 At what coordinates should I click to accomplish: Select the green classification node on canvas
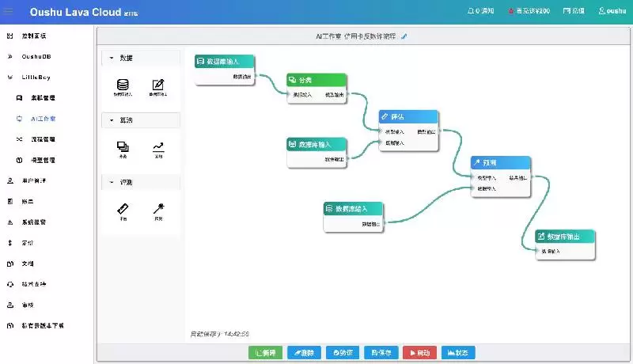pyautogui.click(x=316, y=80)
